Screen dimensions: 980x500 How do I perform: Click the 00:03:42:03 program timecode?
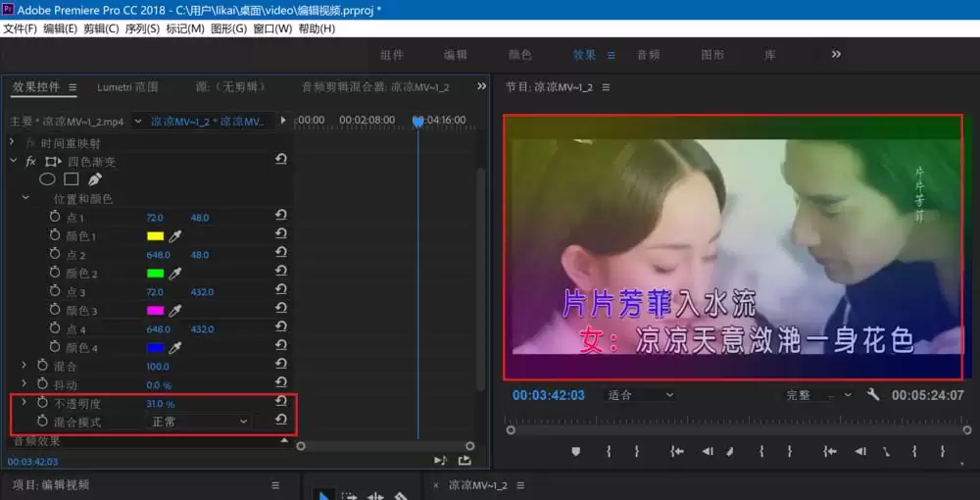pyautogui.click(x=548, y=395)
